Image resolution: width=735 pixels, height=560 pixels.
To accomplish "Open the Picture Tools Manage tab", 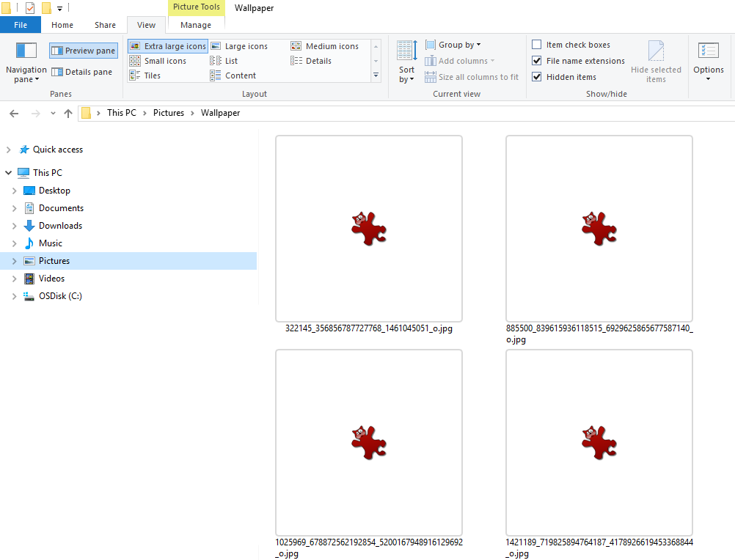I will point(195,24).
